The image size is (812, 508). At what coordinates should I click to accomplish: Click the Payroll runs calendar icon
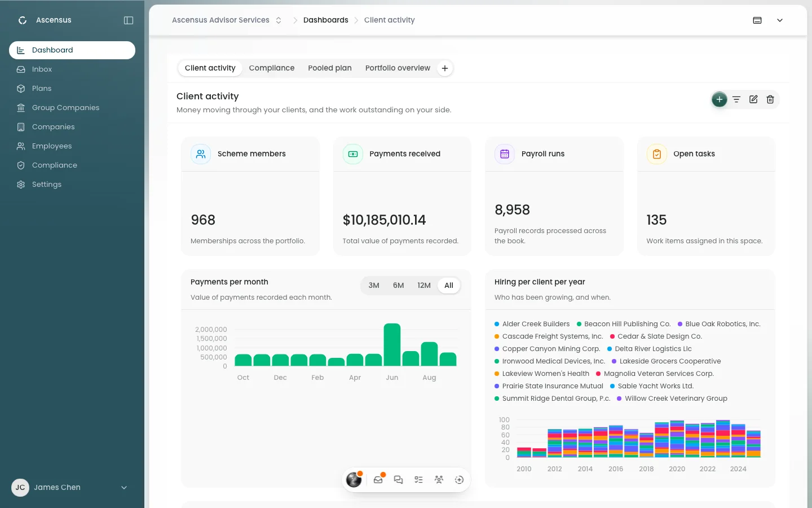point(505,154)
